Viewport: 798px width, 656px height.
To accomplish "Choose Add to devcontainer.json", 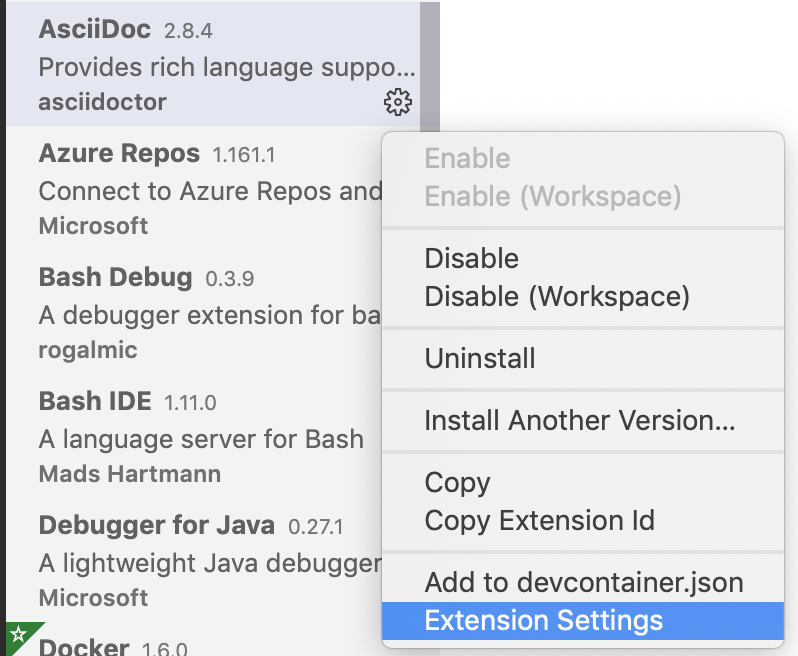I will (583, 583).
